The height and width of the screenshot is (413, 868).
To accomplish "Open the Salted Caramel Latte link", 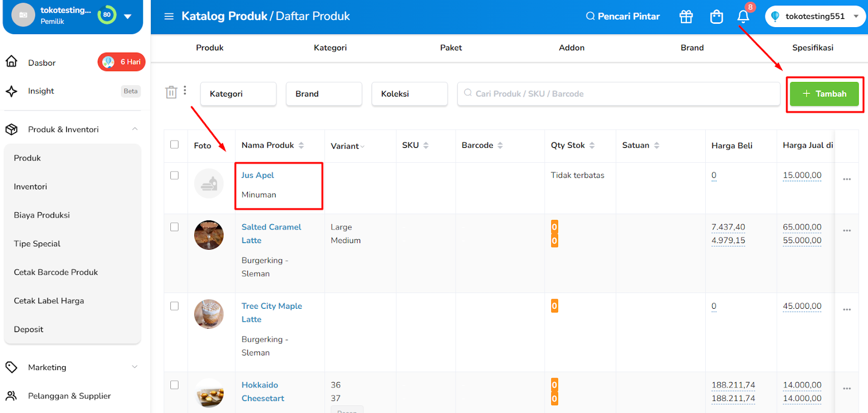I will click(271, 234).
